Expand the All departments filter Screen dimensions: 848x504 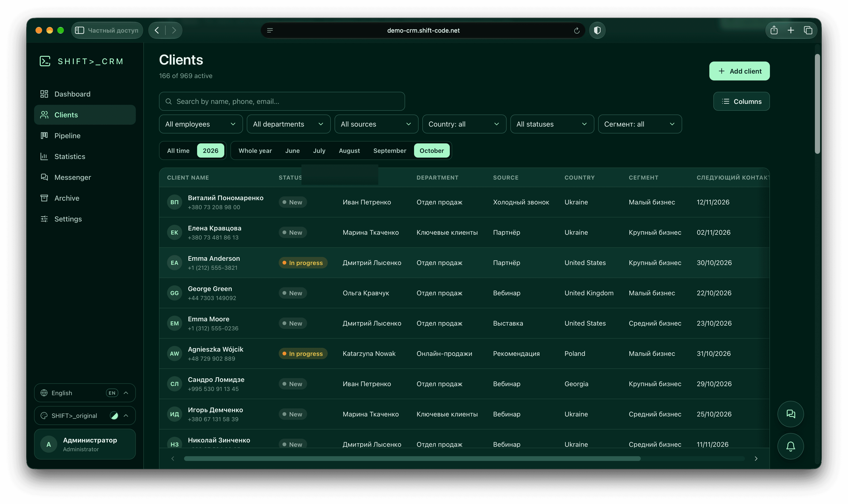coord(288,124)
